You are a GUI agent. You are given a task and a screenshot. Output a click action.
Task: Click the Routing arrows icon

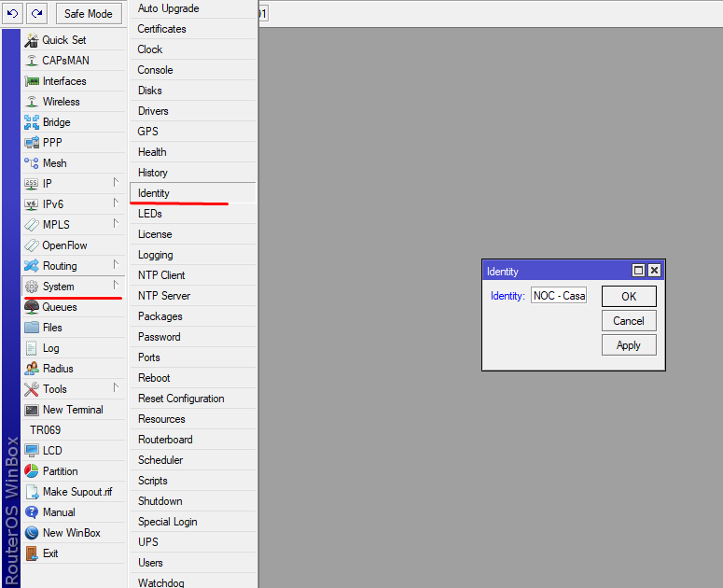click(32, 266)
